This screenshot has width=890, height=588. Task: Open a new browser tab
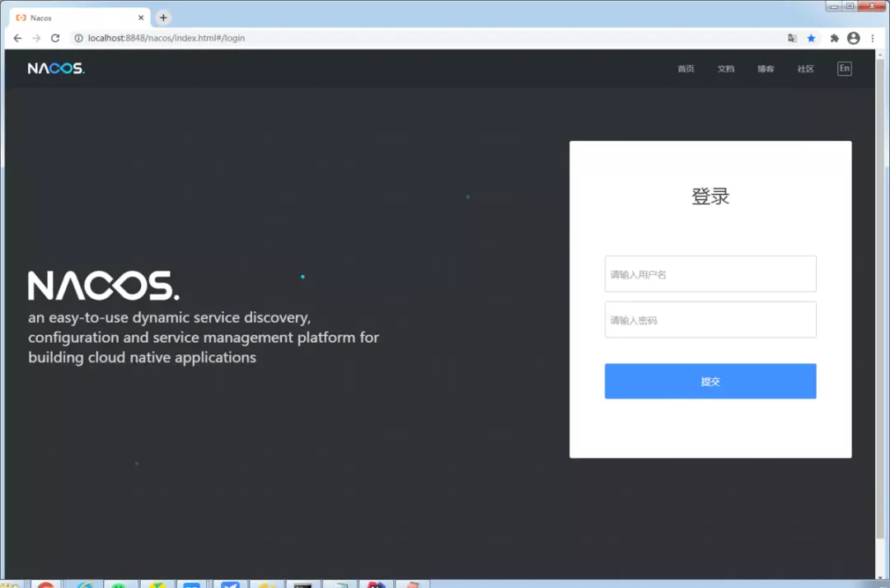163,17
